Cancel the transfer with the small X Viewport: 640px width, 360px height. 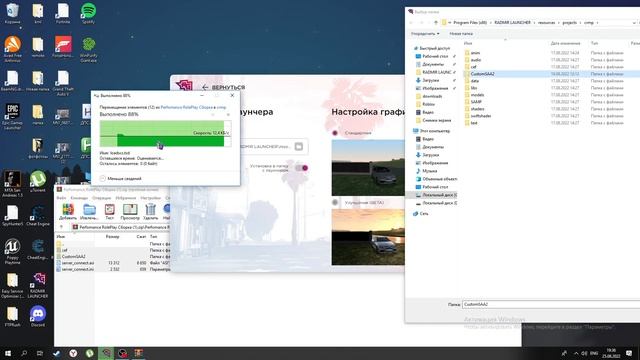coord(228,115)
